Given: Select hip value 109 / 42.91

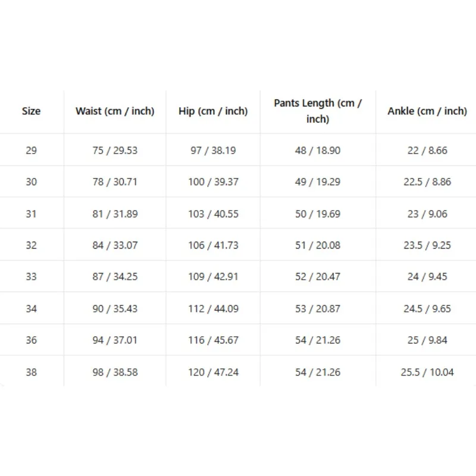Looking at the screenshot, I should pos(213,277).
